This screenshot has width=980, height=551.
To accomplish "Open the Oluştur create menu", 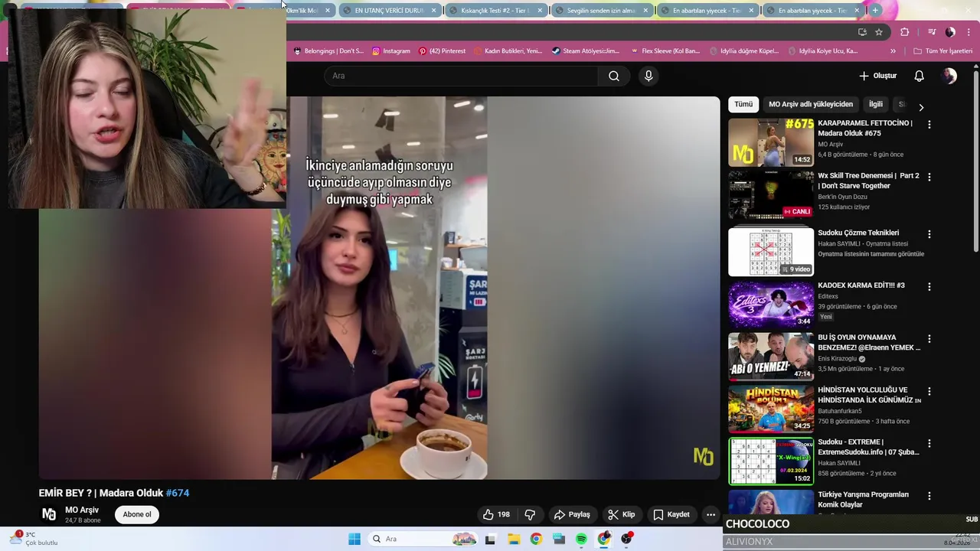I will coord(877,76).
